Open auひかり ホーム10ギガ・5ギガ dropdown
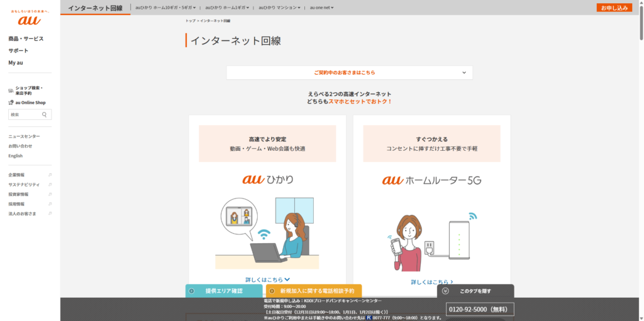This screenshot has width=644, height=321. pyautogui.click(x=165, y=8)
